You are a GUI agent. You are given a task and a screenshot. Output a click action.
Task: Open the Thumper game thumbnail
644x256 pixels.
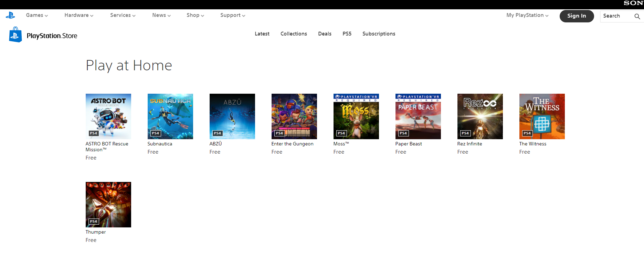click(x=108, y=205)
